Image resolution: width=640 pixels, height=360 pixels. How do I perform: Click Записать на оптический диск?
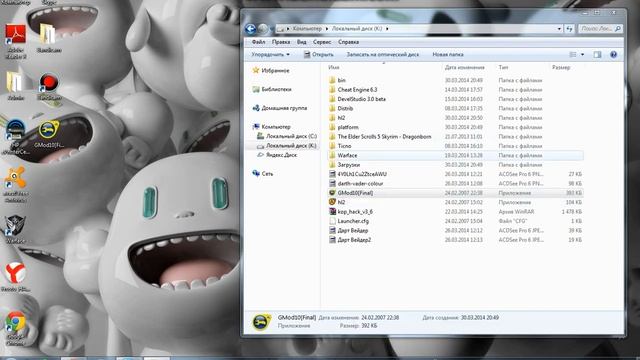tap(382, 54)
